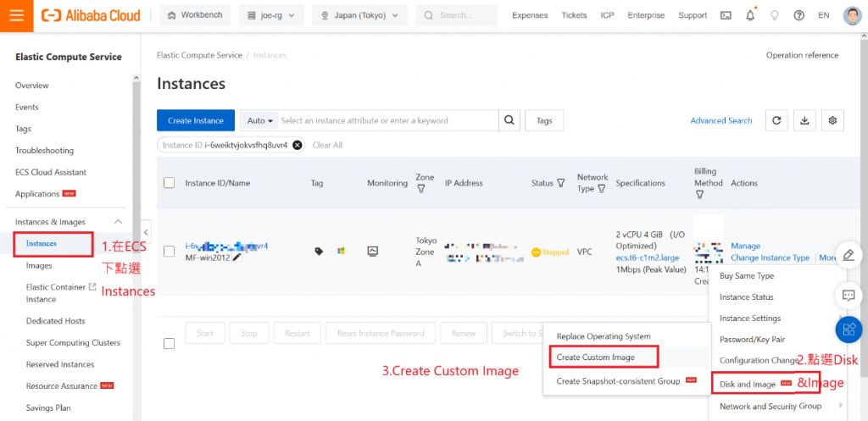Viewport: 868px width, 421px height.
Task: Open Overview in the sidebar
Action: tap(32, 86)
